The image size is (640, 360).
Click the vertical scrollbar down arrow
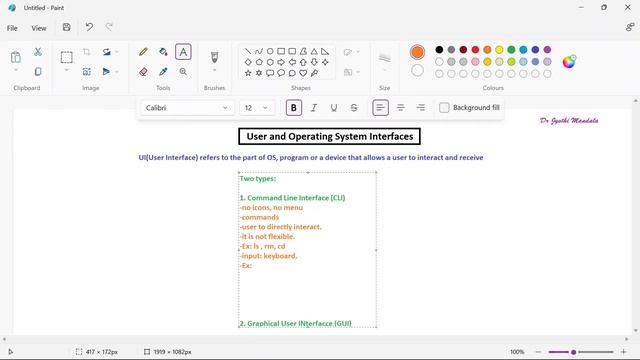point(636,331)
